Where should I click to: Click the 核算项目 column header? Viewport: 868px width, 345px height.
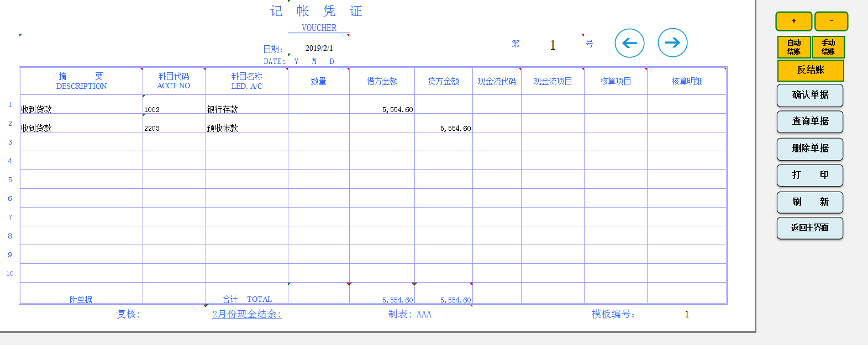click(x=616, y=81)
